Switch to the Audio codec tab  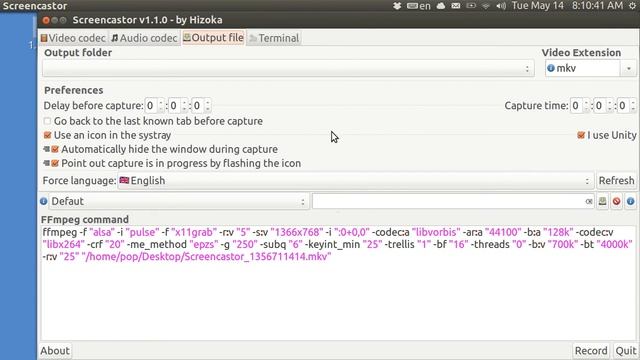[144, 38]
